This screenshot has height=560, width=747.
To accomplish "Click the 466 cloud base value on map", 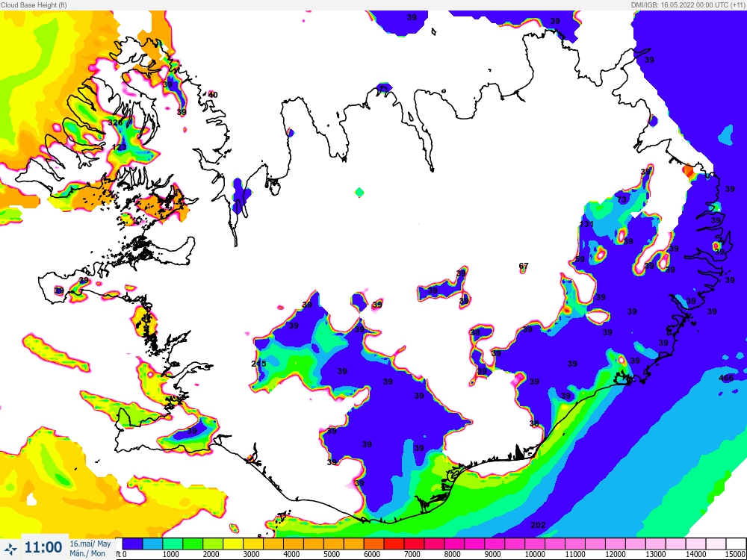I will click(726, 378).
